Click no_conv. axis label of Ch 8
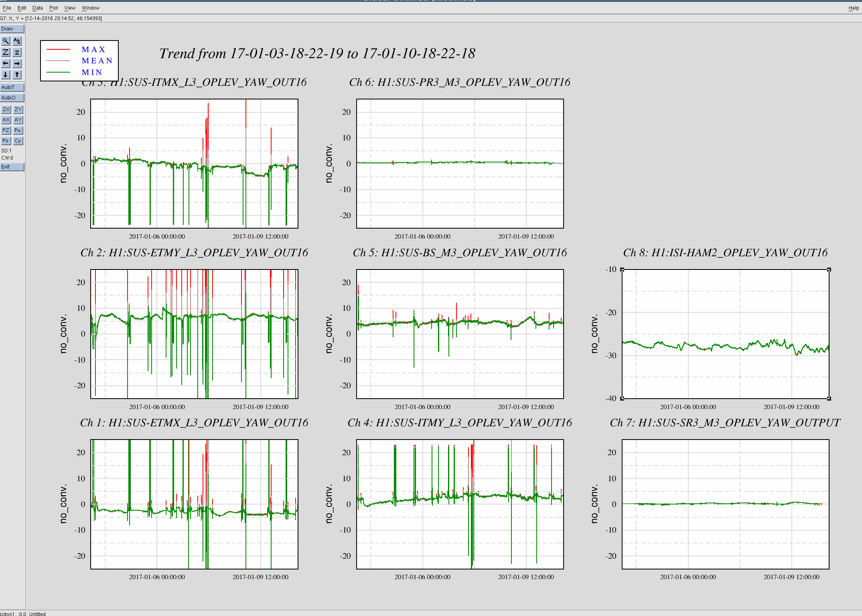Image resolution: width=862 pixels, height=616 pixels. (594, 334)
